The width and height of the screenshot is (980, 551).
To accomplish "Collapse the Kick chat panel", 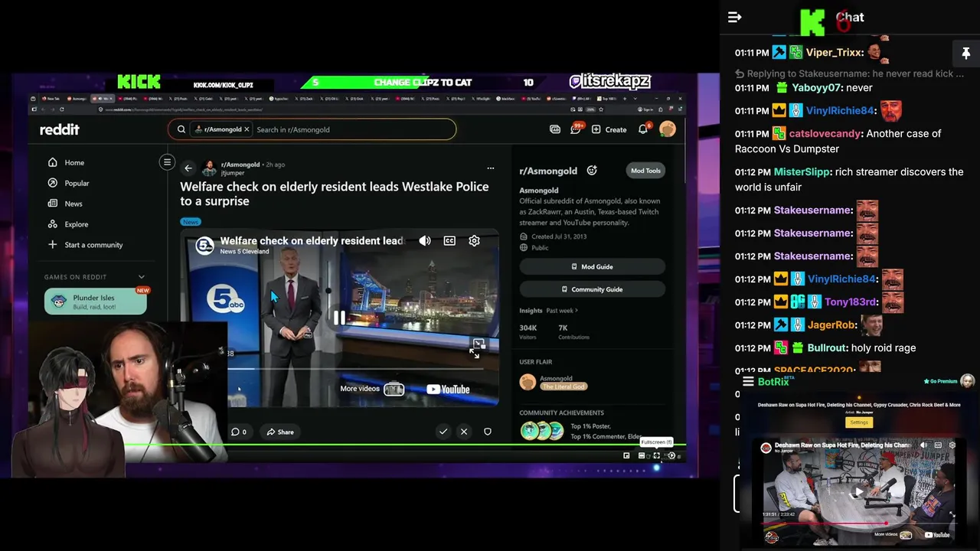I will tap(734, 17).
